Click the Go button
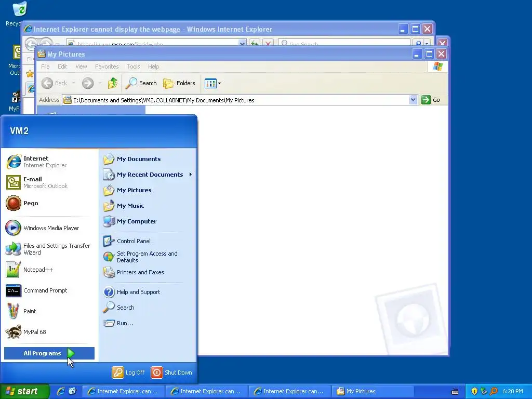 [431, 100]
